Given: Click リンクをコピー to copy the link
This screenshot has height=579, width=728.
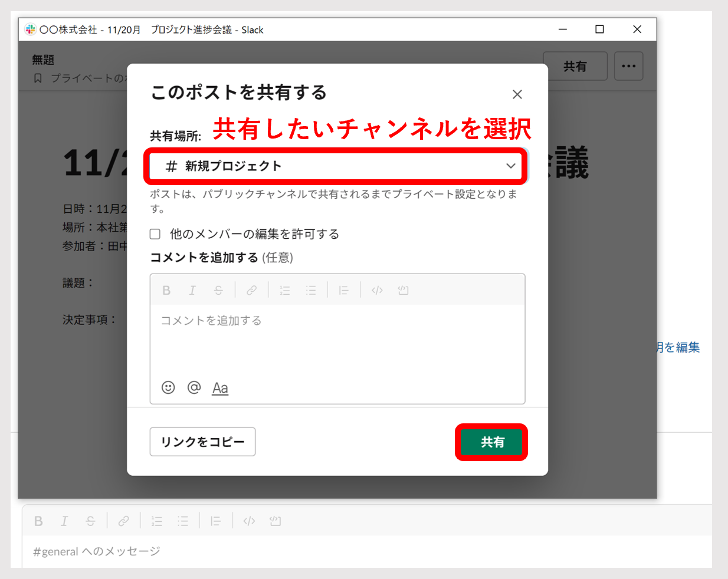Looking at the screenshot, I should click(x=202, y=441).
